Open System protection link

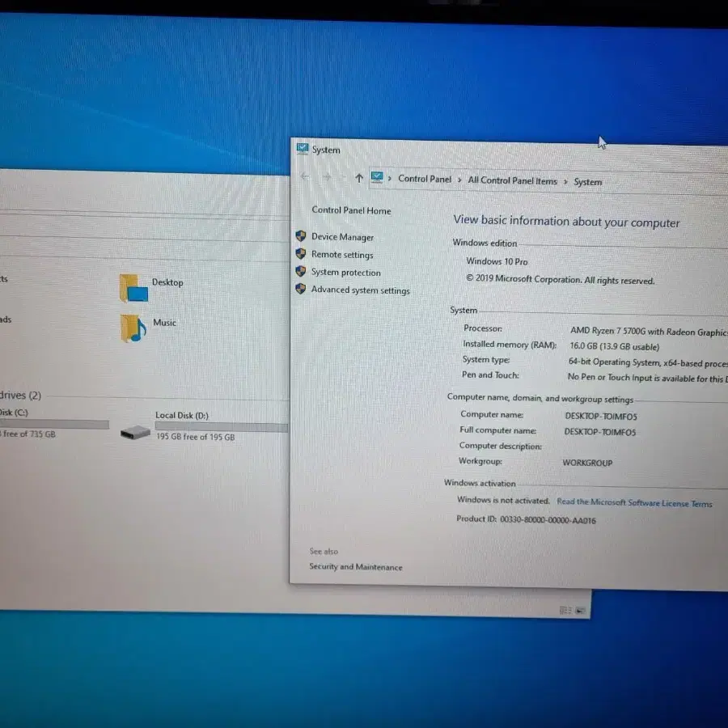pyautogui.click(x=345, y=272)
